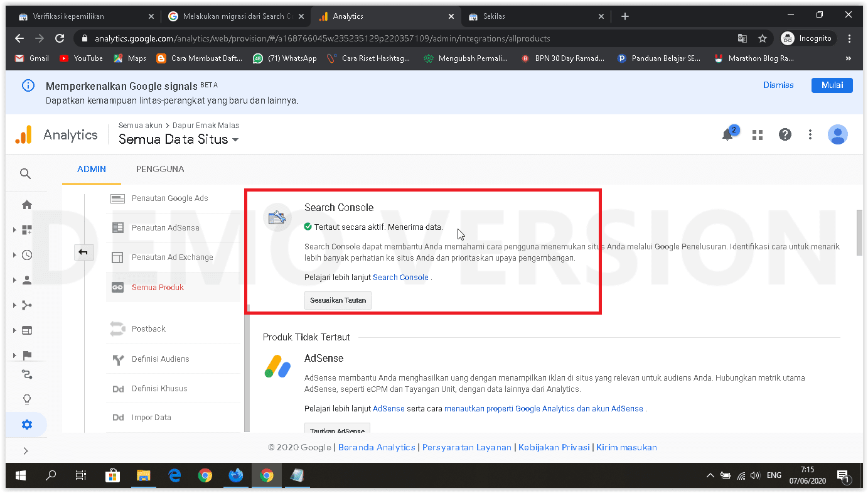Open Discover lightbulb icon in sidebar
This screenshot has height=493, width=868.
[27, 399]
